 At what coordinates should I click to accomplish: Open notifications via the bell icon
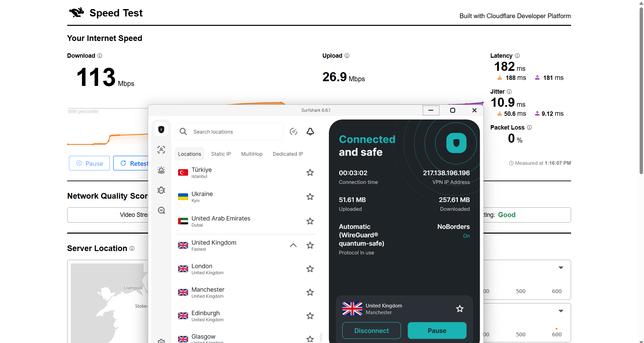pos(310,132)
